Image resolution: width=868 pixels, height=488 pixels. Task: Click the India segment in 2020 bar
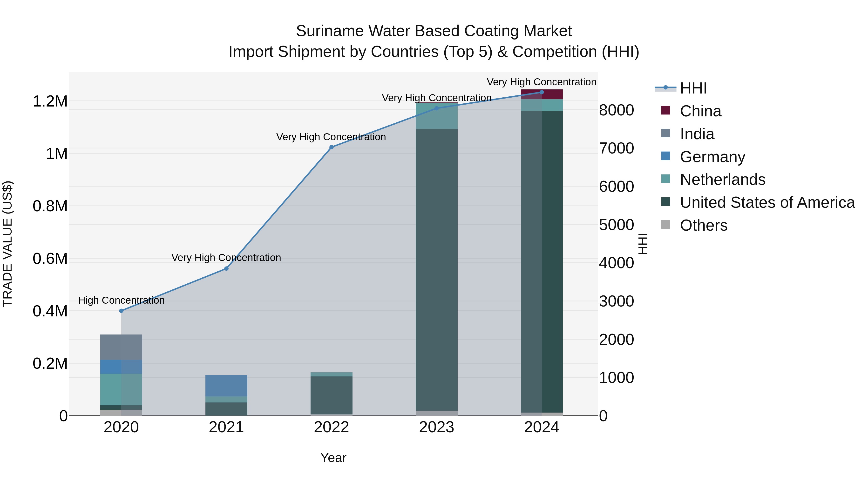coord(121,347)
